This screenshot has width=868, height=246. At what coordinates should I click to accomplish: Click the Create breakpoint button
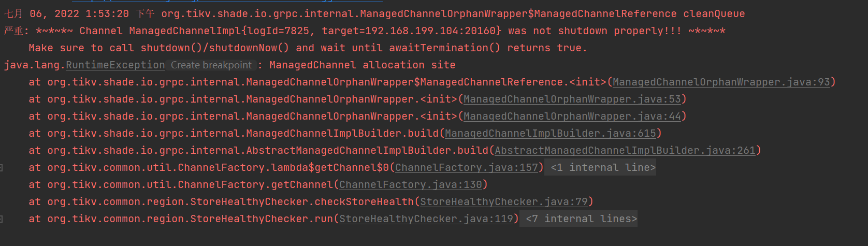[x=211, y=65]
